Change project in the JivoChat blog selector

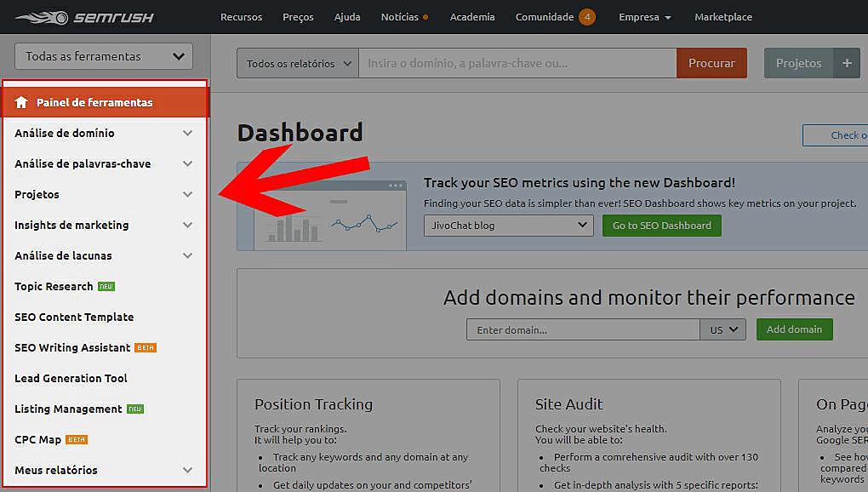tap(507, 226)
